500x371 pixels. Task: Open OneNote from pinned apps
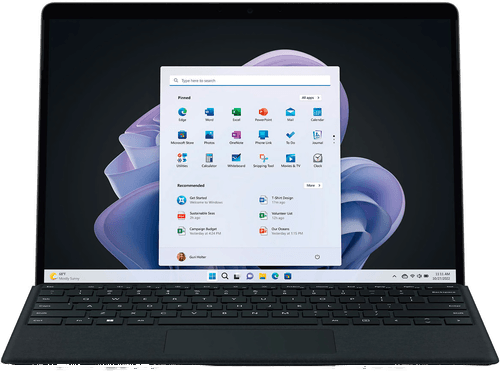(x=236, y=137)
